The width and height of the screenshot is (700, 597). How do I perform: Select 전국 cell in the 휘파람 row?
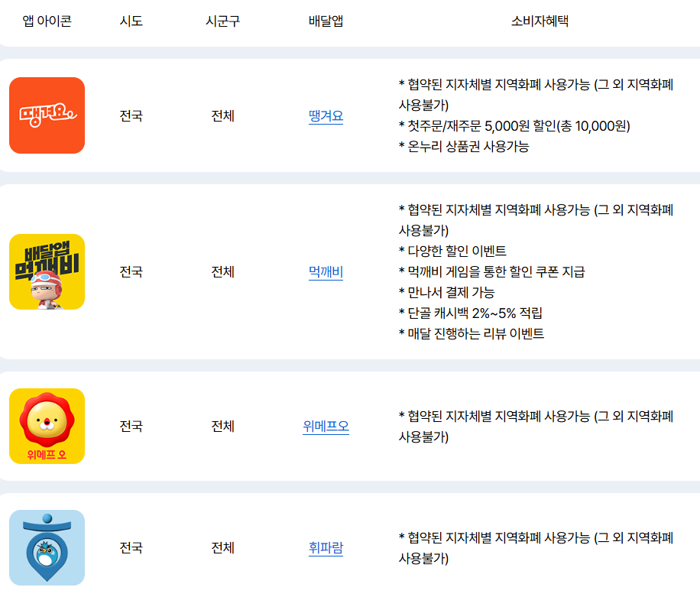click(x=131, y=547)
